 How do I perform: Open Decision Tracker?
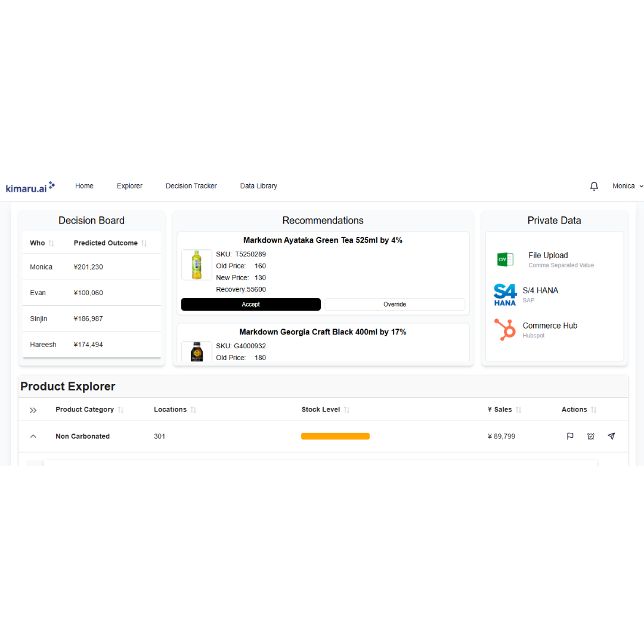pos(191,186)
